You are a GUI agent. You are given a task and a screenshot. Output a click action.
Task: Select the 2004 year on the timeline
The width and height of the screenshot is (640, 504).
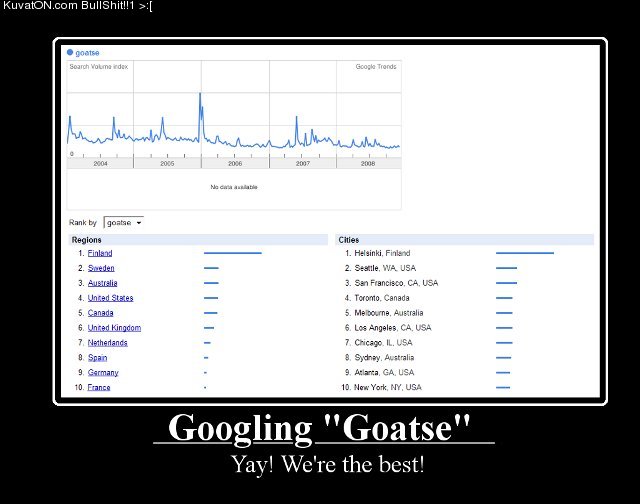[x=100, y=163]
